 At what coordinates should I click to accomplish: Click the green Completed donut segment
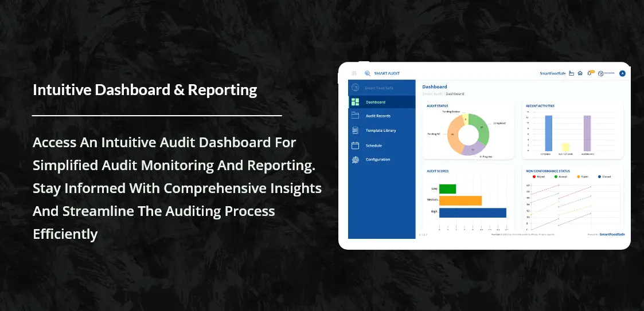pos(482,127)
